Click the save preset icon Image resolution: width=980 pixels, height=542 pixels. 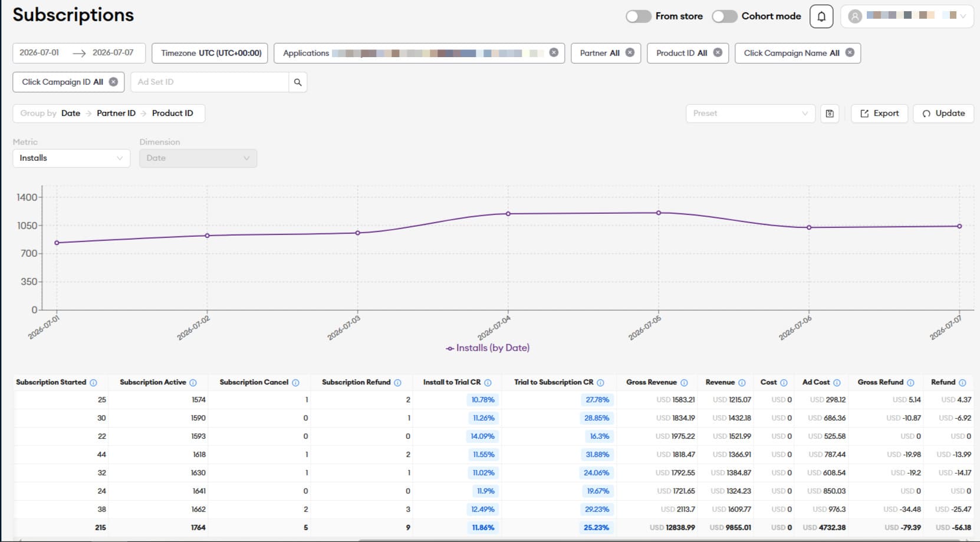[830, 113]
